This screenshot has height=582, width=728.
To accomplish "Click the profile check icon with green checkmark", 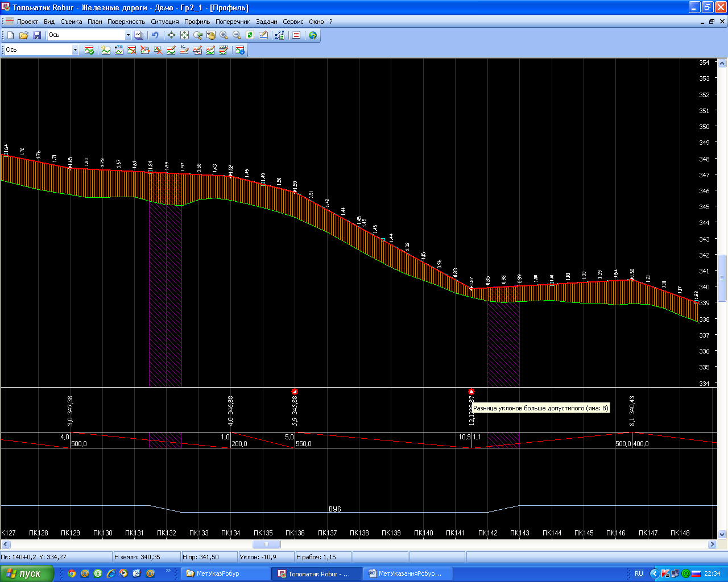I will pyautogui.click(x=89, y=50).
